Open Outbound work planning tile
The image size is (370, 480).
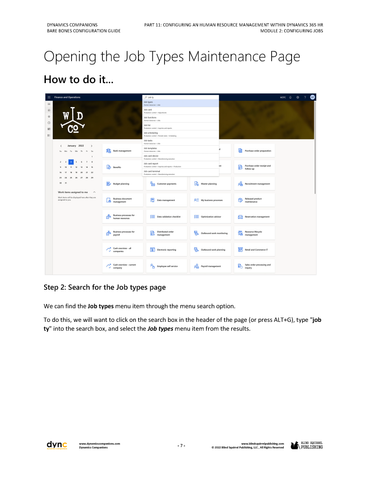tap(210, 249)
